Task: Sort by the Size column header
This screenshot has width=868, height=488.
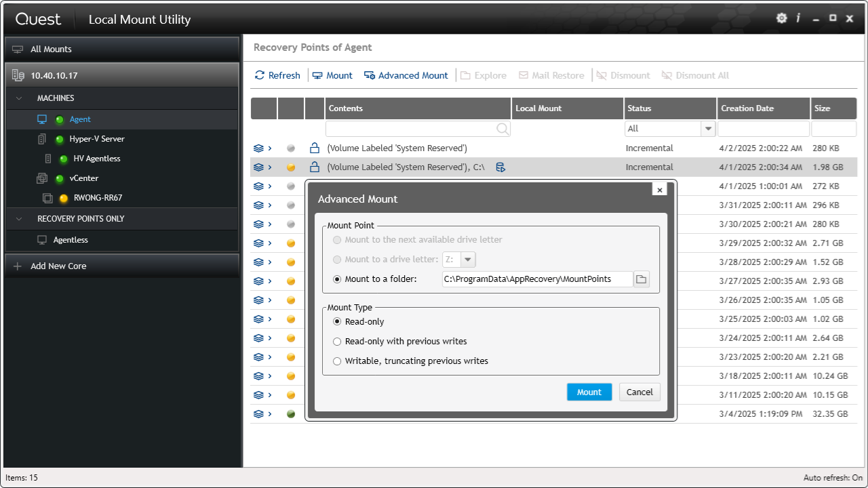Action: pos(834,108)
